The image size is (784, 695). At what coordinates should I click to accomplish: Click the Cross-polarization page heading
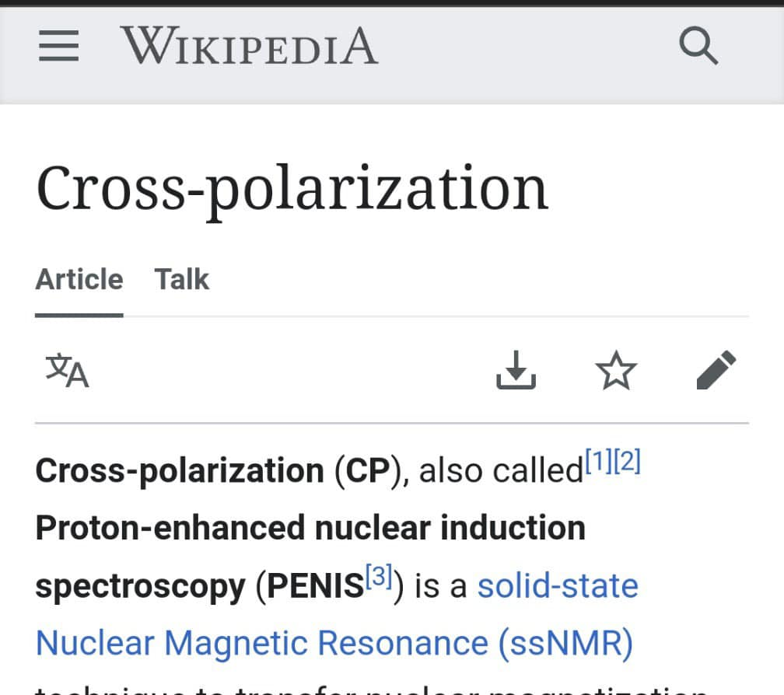click(292, 190)
